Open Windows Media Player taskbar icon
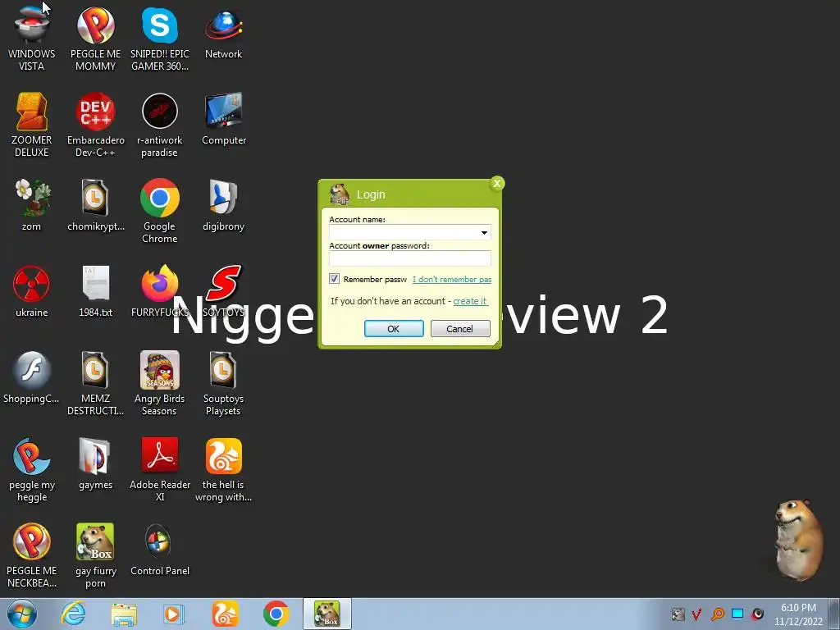Screen dimensions: 840x630 (x=174, y=614)
